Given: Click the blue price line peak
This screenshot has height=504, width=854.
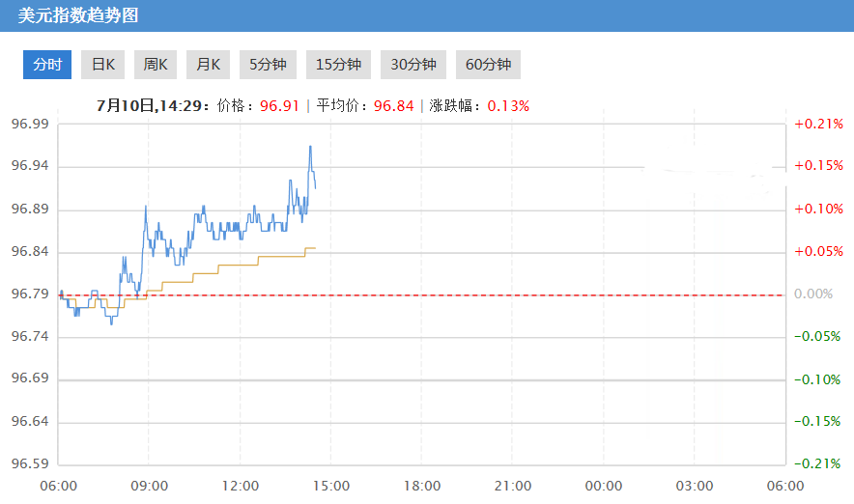Looking at the screenshot, I should point(310,147).
